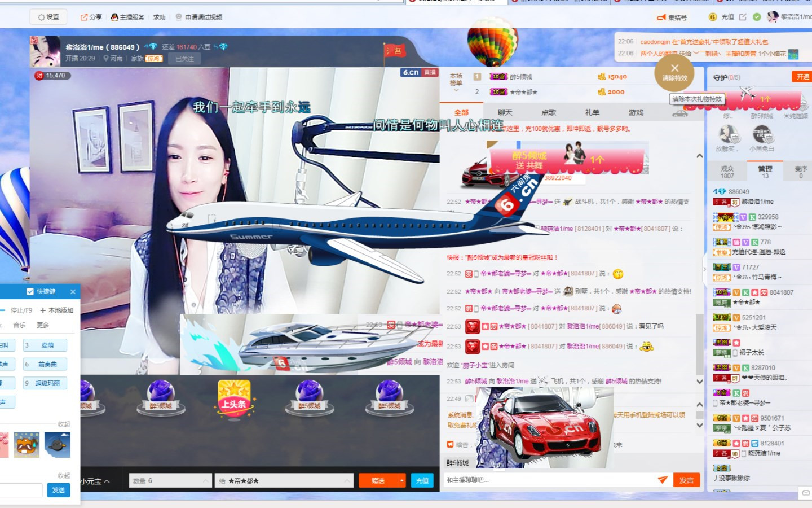The width and height of the screenshot is (812, 508).
Task: Open the 观众 1807 audience tab
Action: pyautogui.click(x=727, y=172)
